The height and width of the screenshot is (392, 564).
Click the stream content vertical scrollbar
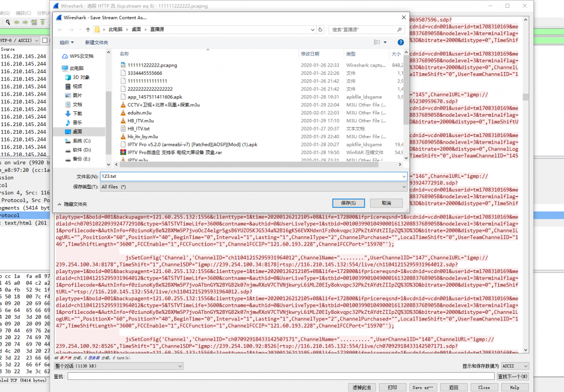coord(525,97)
